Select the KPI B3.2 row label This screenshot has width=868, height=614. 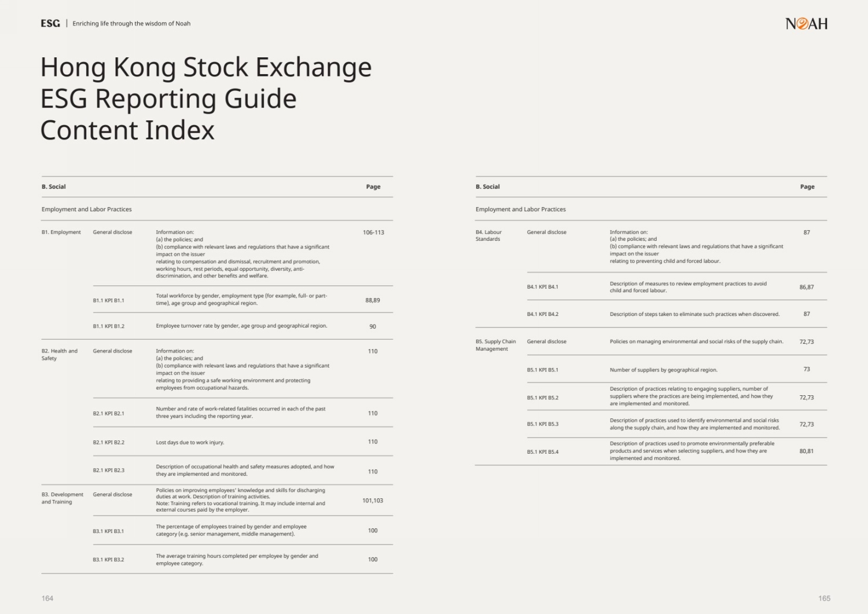(x=109, y=560)
